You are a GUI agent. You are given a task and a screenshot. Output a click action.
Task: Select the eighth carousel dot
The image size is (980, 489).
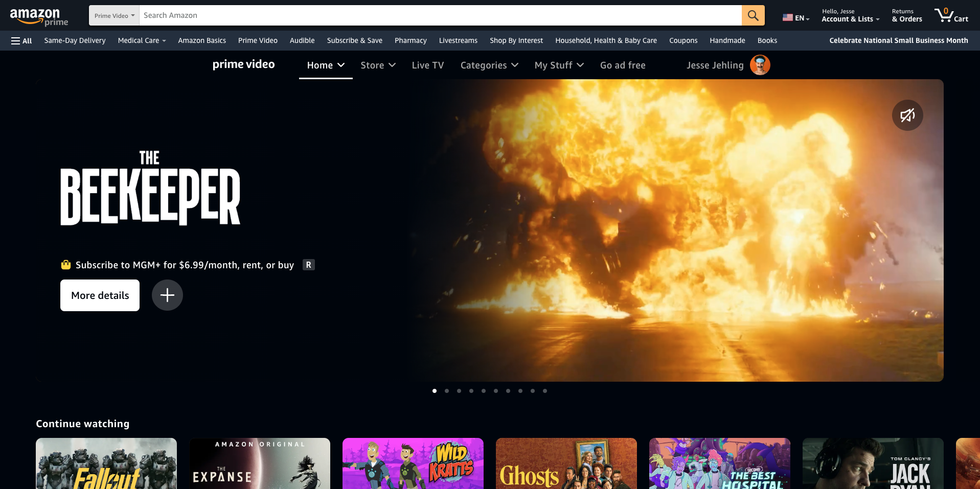tap(520, 391)
